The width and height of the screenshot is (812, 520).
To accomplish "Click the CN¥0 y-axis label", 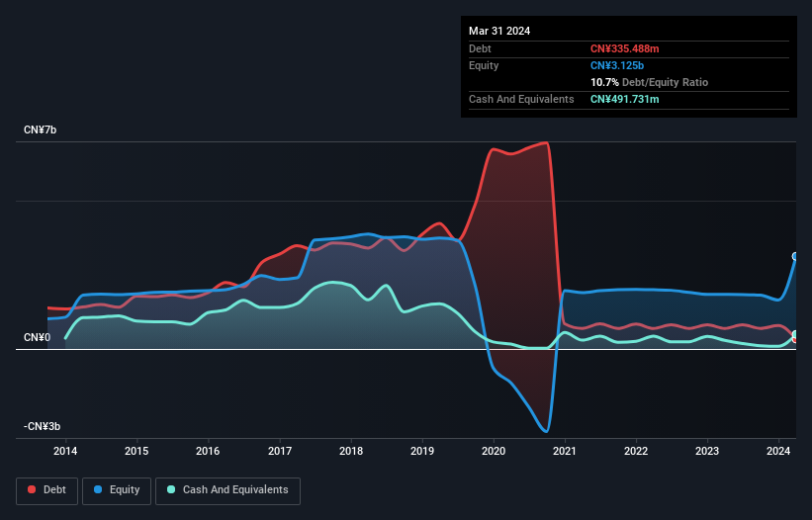I will pos(38,338).
